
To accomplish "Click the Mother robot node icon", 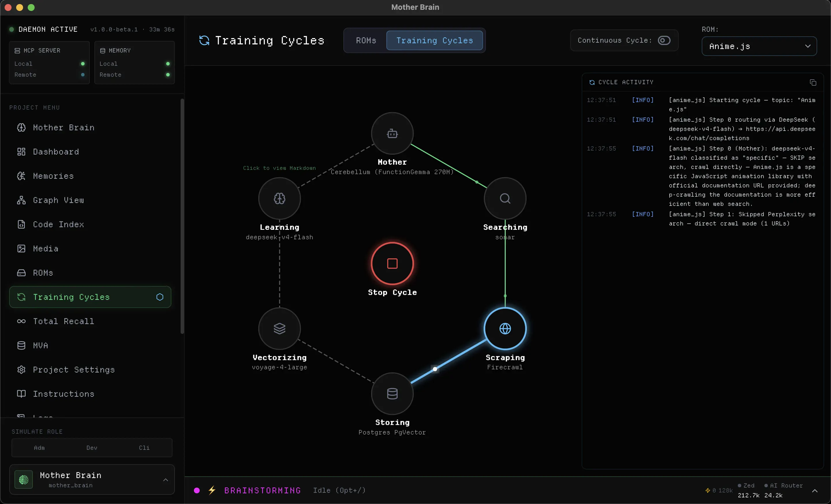I will [392, 133].
